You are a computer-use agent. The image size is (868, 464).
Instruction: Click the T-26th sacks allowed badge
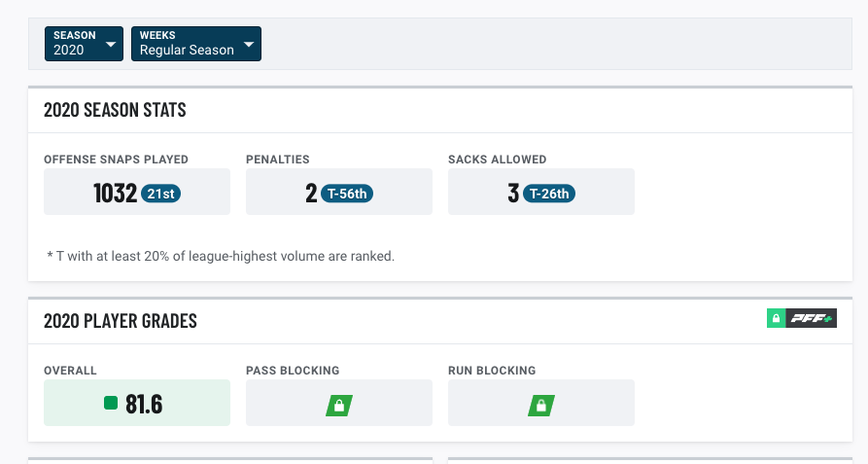coord(549,194)
